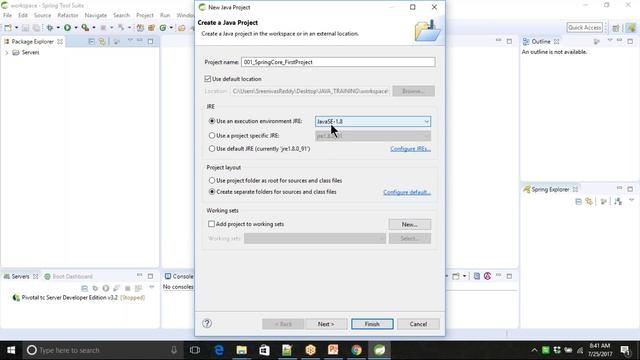
Task: Click the Start server icon in Servers view
Action: point(106,288)
